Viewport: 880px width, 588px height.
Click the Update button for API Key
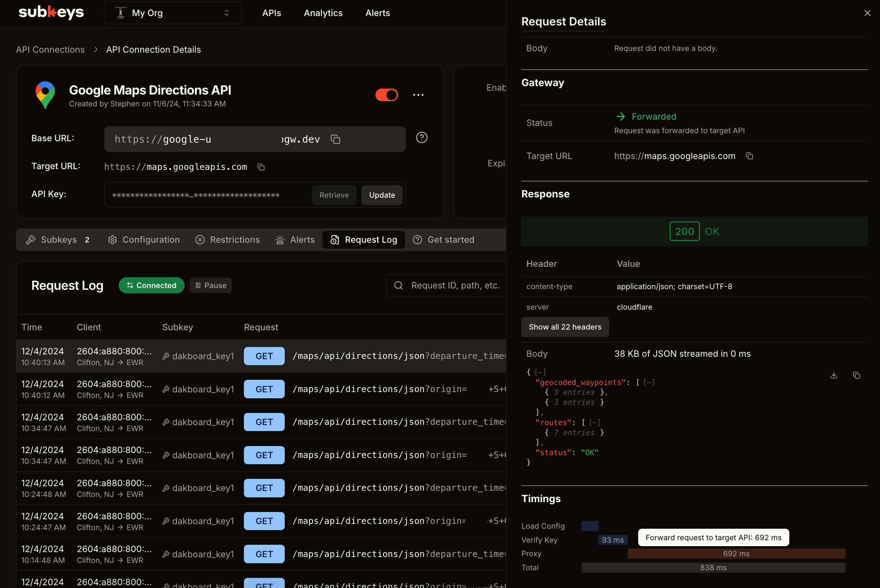tap(382, 195)
